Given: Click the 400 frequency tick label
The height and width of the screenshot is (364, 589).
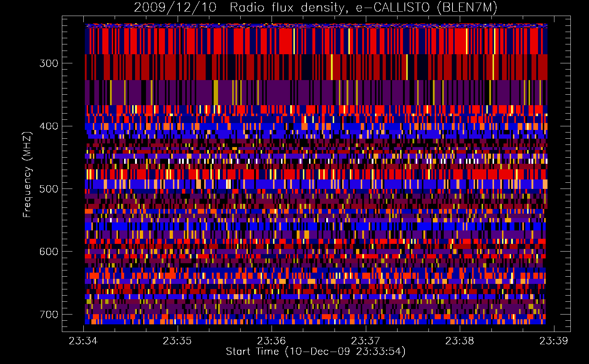Looking at the screenshot, I should pos(49,126).
